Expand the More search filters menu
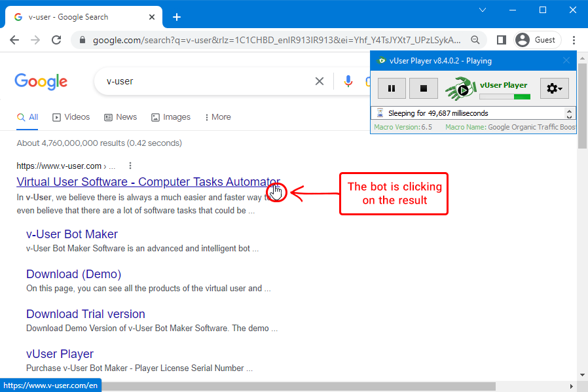This screenshot has width=588, height=392. (218, 117)
